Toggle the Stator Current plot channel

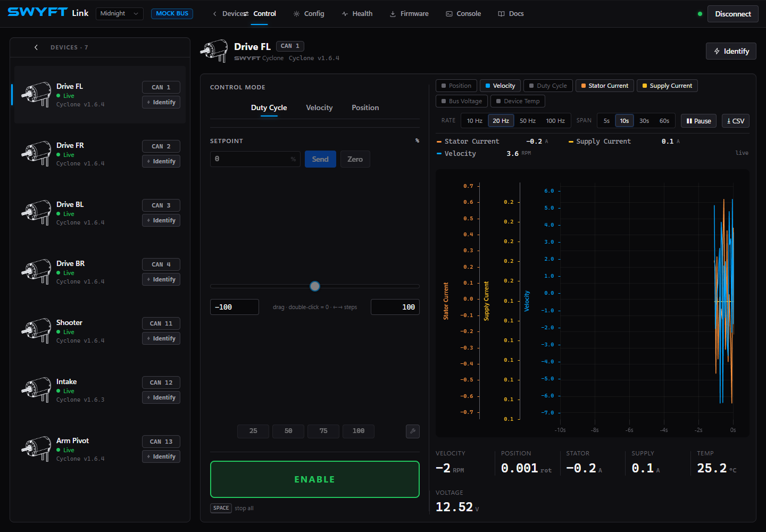tap(604, 86)
